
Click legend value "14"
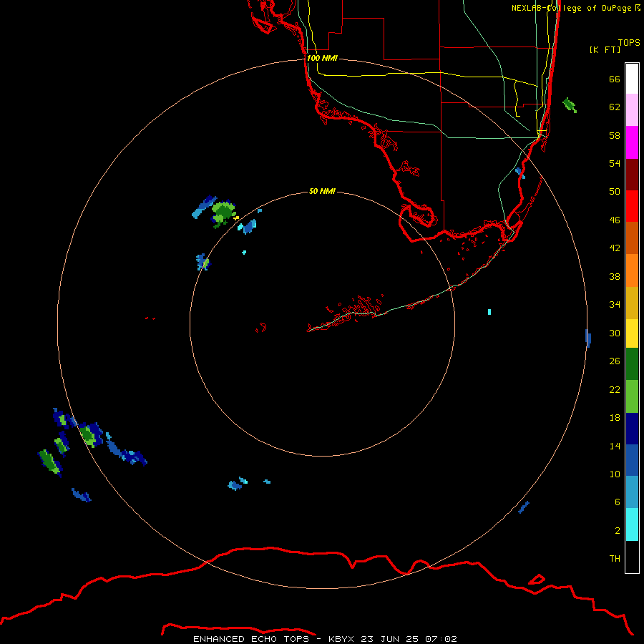click(x=615, y=446)
